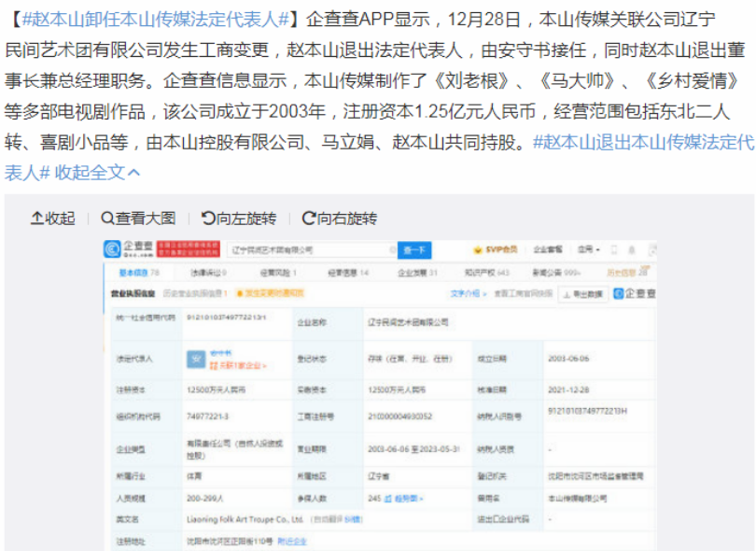Click English name Liaoning Folk Art Troupe Co., Ltd.
The width and height of the screenshot is (756, 551).
245,519
